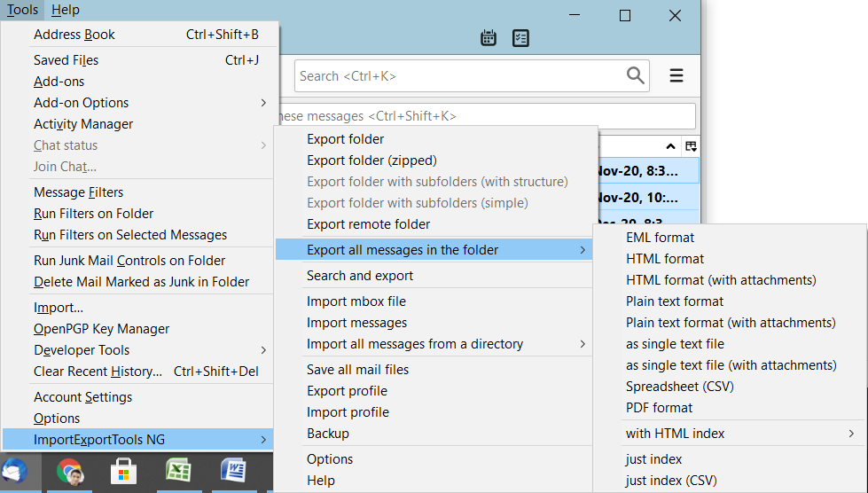This screenshot has height=493, width=868.
Task: Open the tasks checklist icon
Action: [x=520, y=38]
